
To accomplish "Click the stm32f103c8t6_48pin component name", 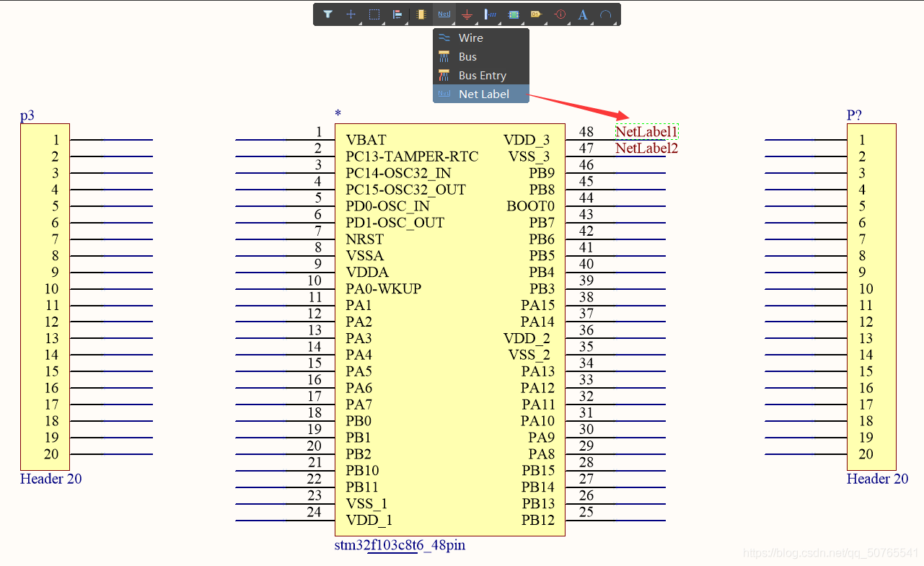I will 400,545.
